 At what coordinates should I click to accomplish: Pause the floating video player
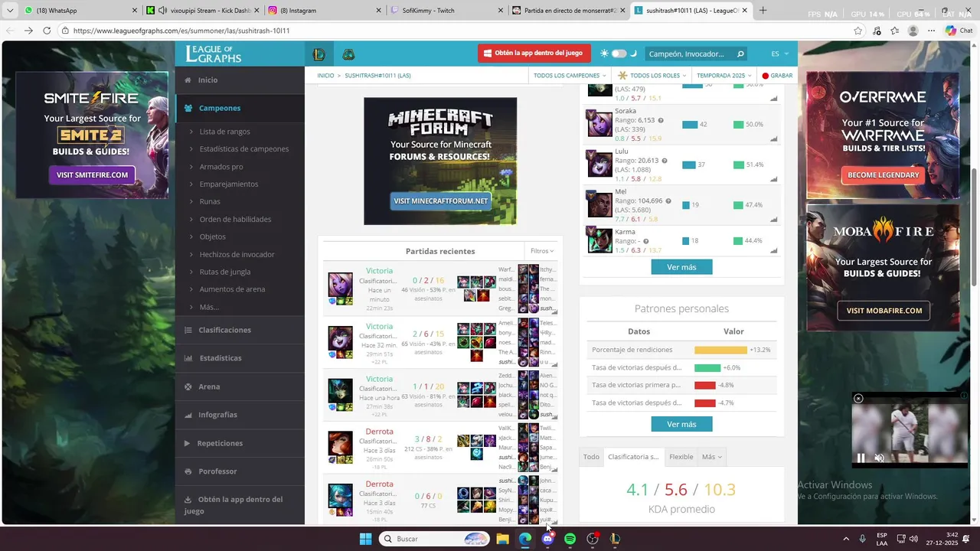tap(861, 458)
